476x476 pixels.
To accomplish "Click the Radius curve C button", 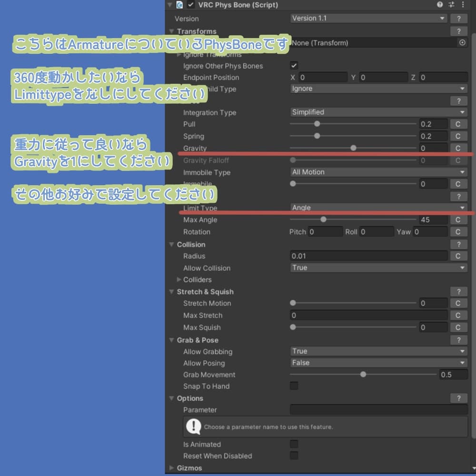I will click(458, 256).
